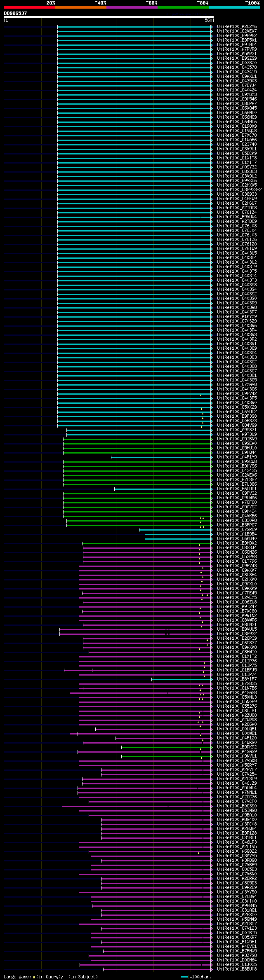This screenshot has height=980, width=264.
Task: Click the query name BB906537
Action: pos(15,13)
